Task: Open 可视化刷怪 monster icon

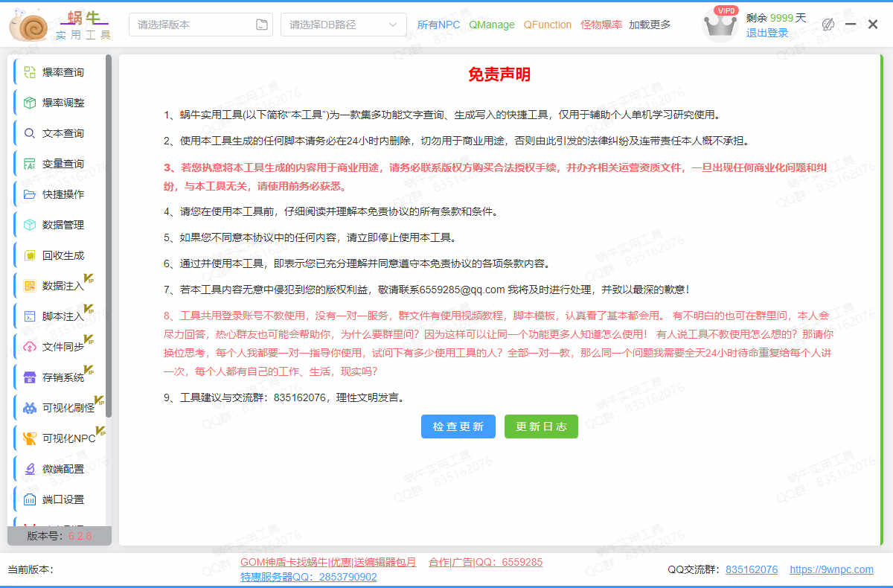Action: tap(30, 408)
